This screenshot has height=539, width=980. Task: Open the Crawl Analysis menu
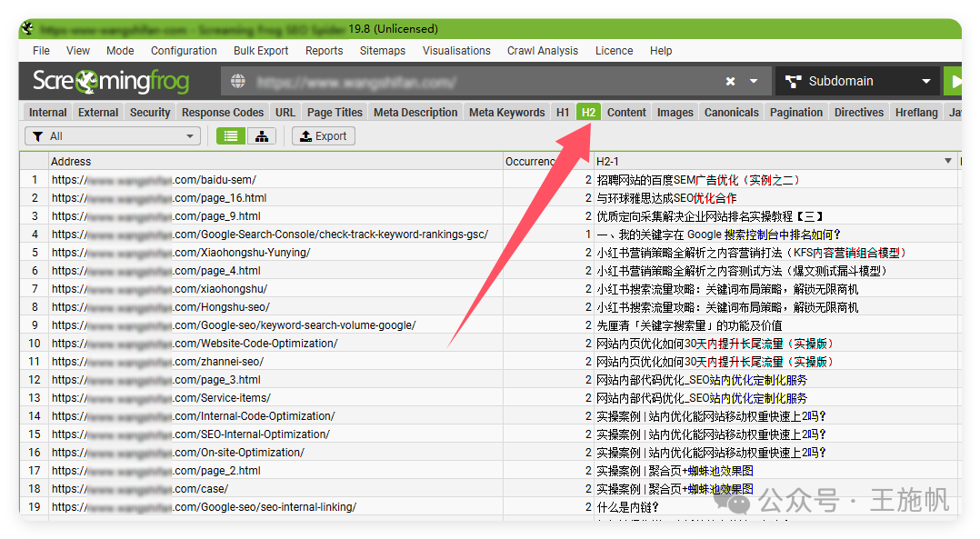click(543, 51)
